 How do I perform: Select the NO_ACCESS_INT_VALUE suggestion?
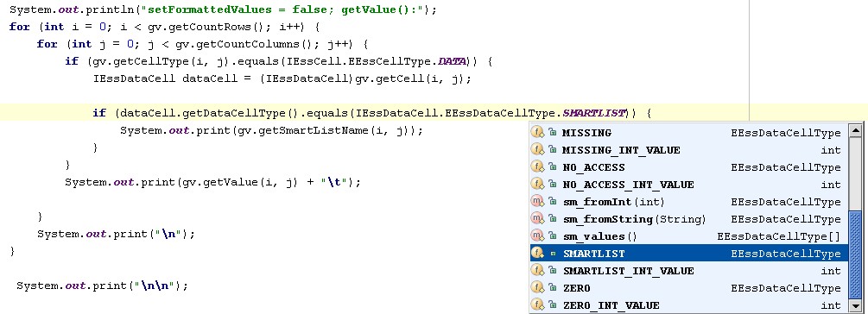coord(688,184)
